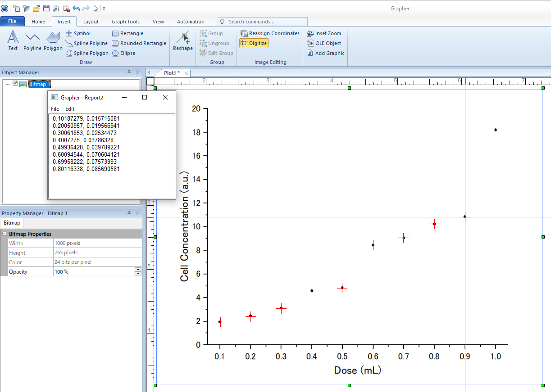Create a new worksheet from quick access
The height and width of the screenshot is (392, 551).
tap(27, 8)
